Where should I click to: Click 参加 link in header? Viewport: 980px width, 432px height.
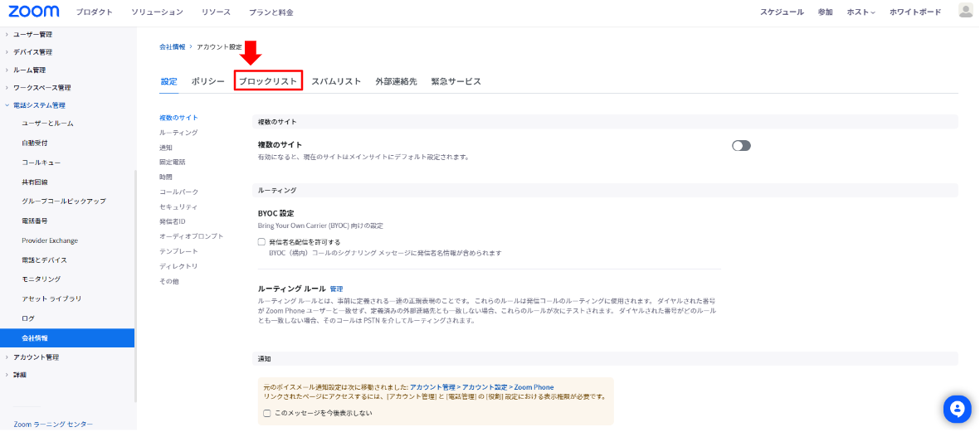[825, 12]
